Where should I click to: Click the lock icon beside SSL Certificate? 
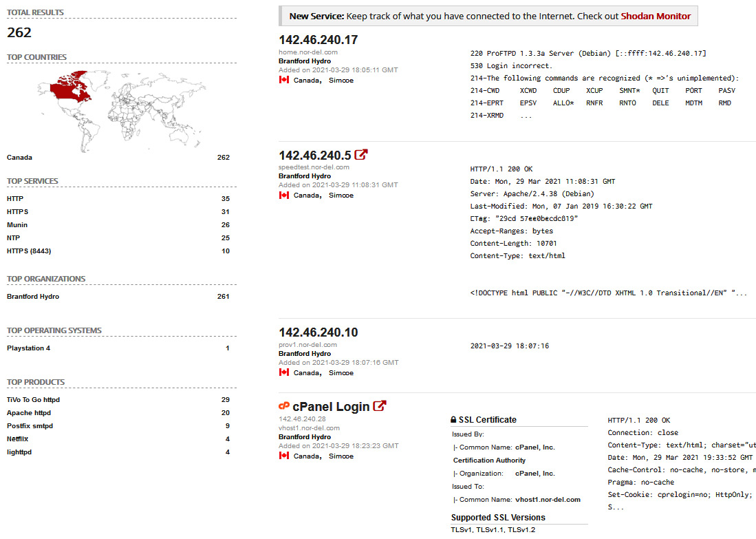453,420
